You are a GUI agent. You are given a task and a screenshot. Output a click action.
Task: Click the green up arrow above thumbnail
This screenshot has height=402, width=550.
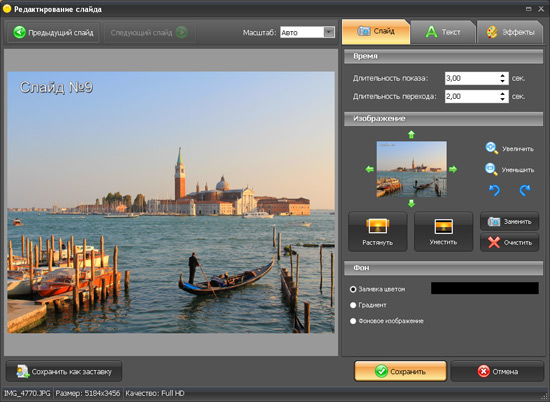pos(411,134)
